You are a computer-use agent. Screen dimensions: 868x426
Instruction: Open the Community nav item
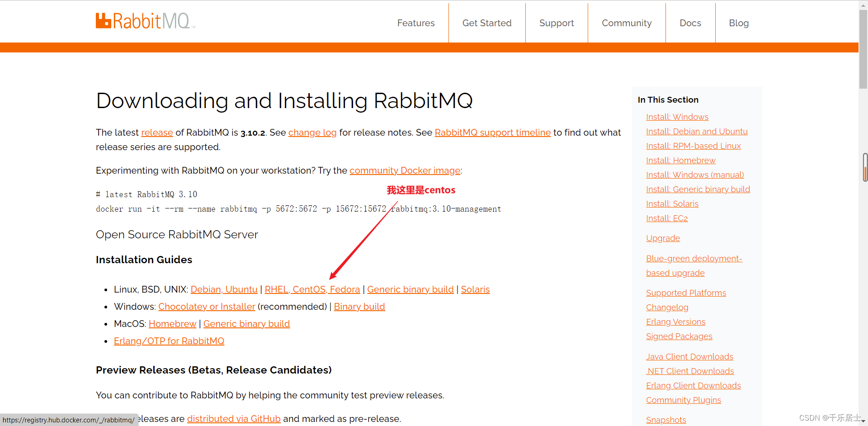(627, 23)
